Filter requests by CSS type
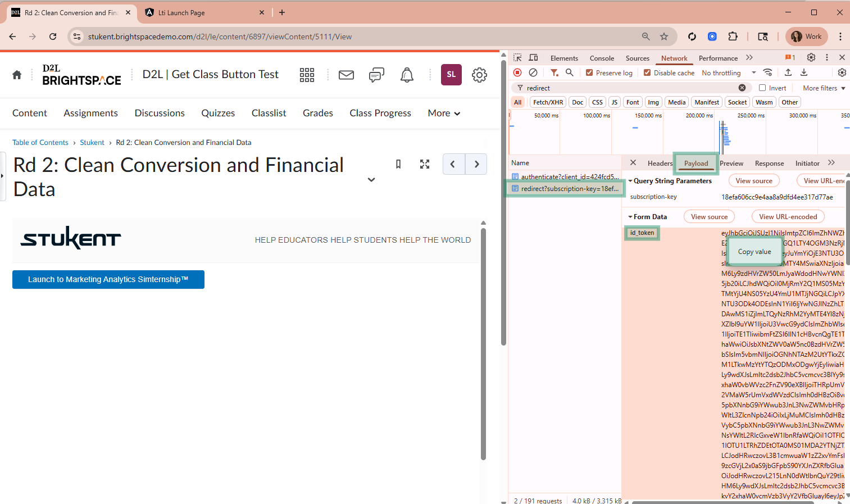The image size is (850, 504). point(597,102)
